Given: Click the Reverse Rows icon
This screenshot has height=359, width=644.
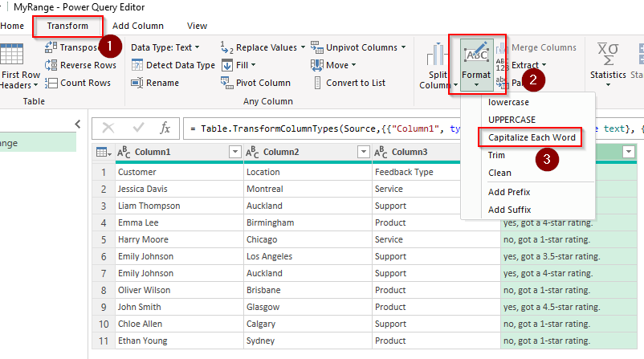Looking at the screenshot, I should pyautogui.click(x=51, y=65).
